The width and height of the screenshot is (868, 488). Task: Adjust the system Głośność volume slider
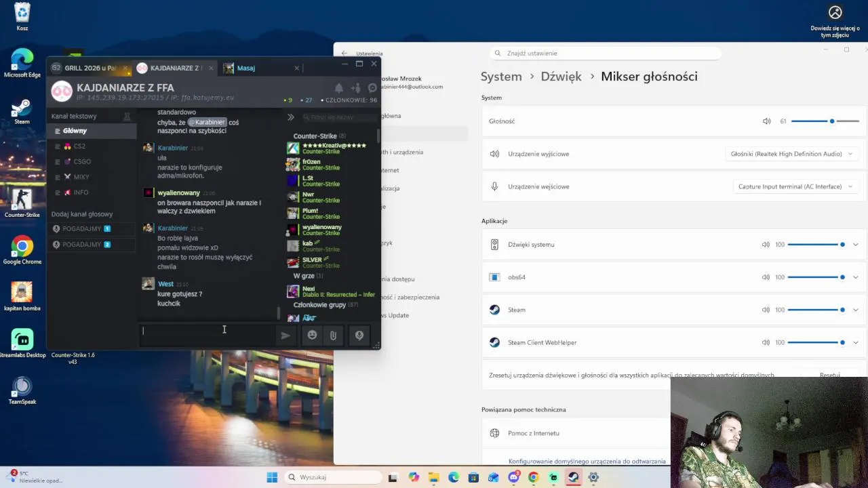[825, 121]
